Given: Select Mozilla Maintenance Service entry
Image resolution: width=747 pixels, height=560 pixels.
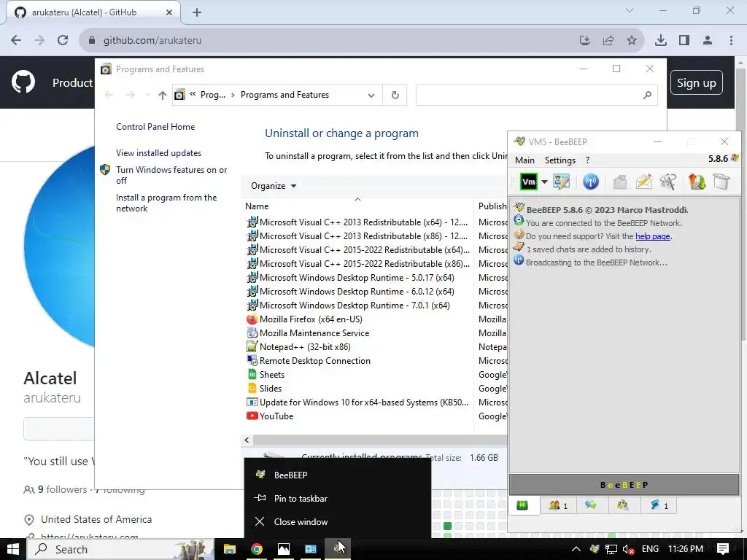Looking at the screenshot, I should tap(314, 332).
